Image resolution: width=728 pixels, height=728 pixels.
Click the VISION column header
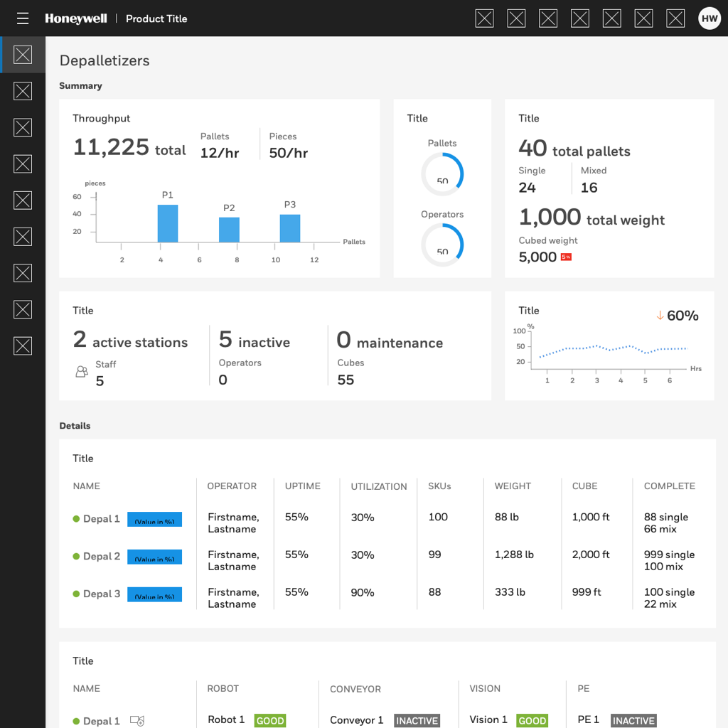point(485,688)
